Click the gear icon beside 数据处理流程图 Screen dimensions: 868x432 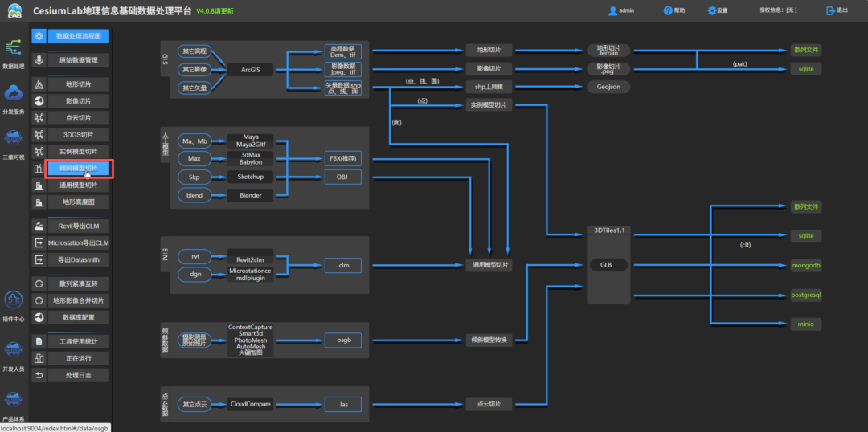tap(39, 36)
